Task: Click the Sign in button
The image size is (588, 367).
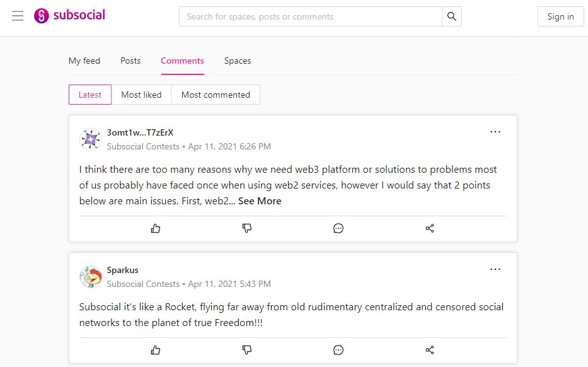Action: tap(560, 16)
